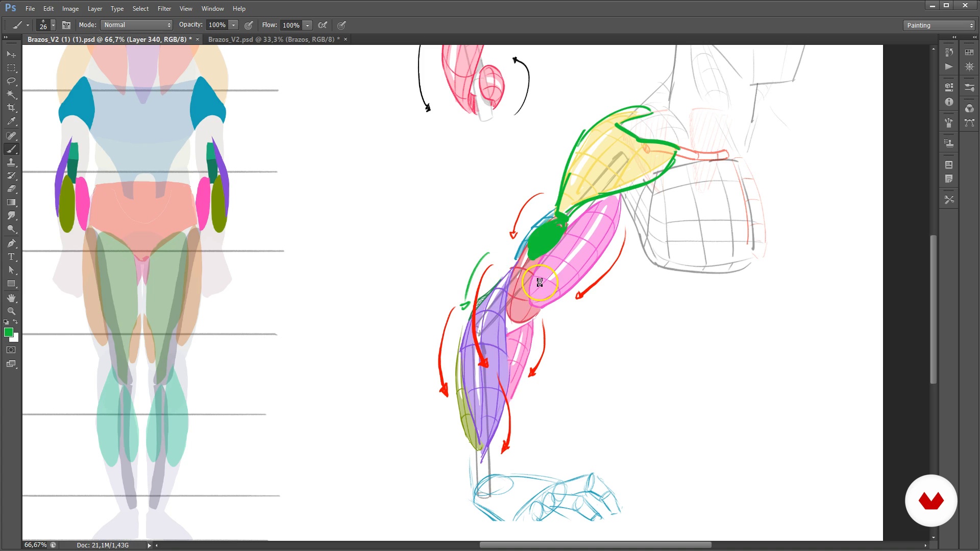Select the Brazos_V2 (1) (1).psd tab
The width and height of the screenshot is (980, 551).
[x=109, y=39]
